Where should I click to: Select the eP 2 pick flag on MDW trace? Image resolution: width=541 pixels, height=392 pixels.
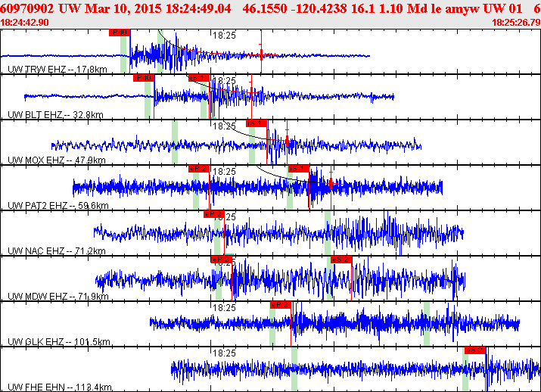tap(221, 260)
